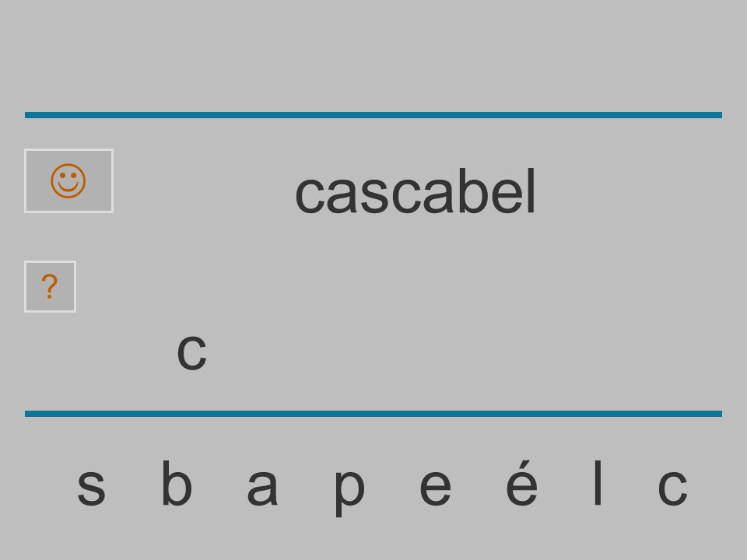Choose the accented é letter tile
747x560 pixels.
521,482
